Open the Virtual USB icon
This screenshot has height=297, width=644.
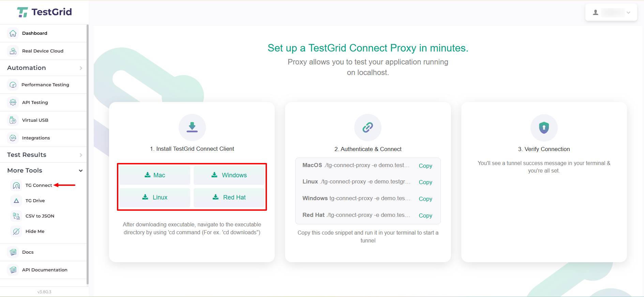[x=13, y=120]
